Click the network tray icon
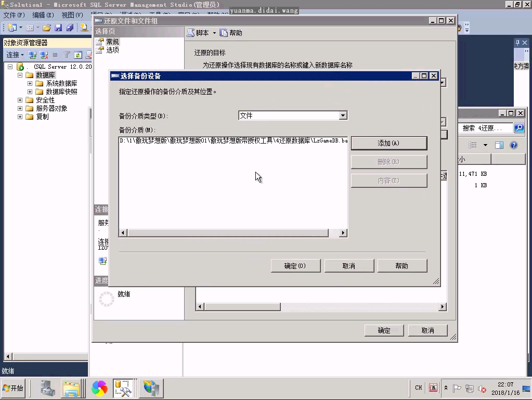Viewport: 532px width, 400px height. pyautogui.click(x=470, y=388)
